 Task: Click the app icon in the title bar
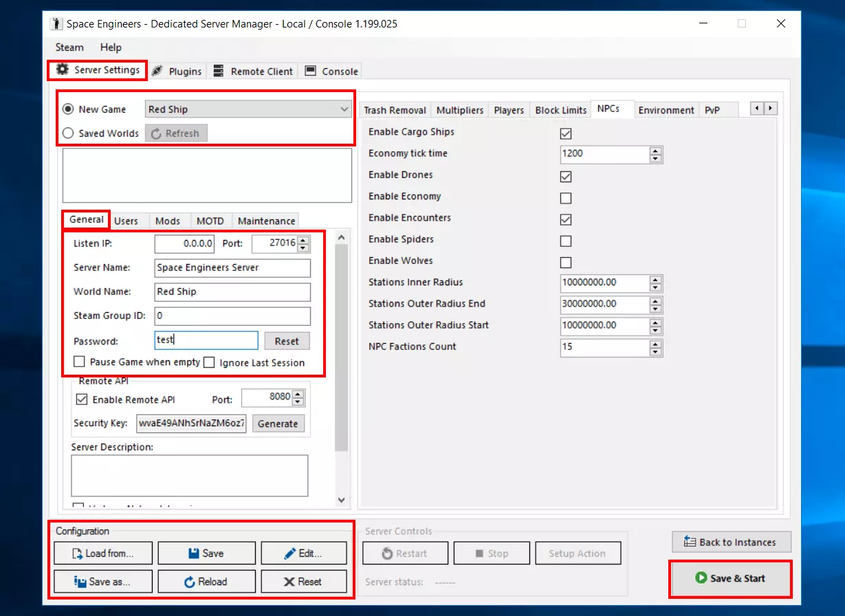point(56,24)
